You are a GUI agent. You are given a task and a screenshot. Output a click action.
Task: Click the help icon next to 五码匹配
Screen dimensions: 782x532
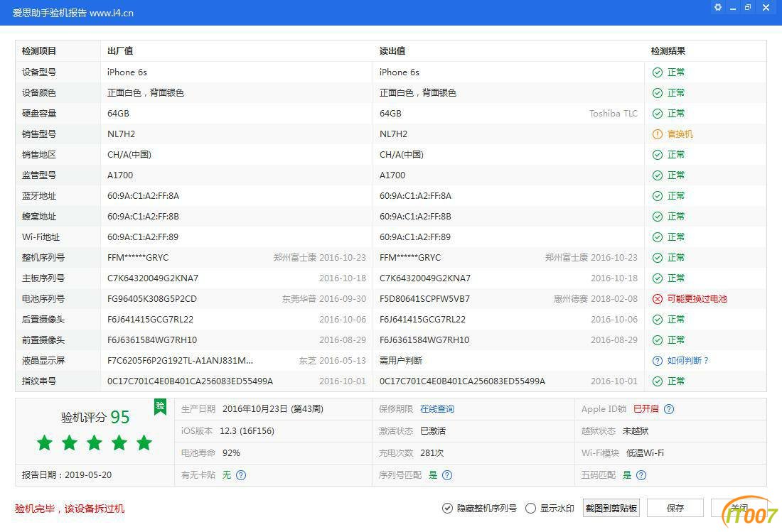[x=641, y=475]
